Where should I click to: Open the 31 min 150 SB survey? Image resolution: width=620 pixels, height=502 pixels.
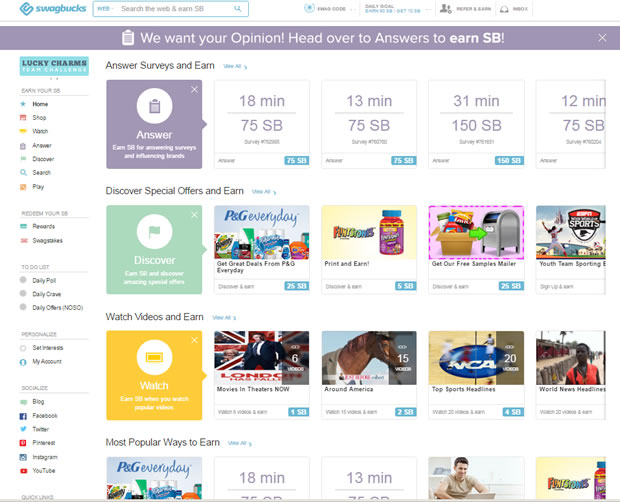(x=476, y=124)
